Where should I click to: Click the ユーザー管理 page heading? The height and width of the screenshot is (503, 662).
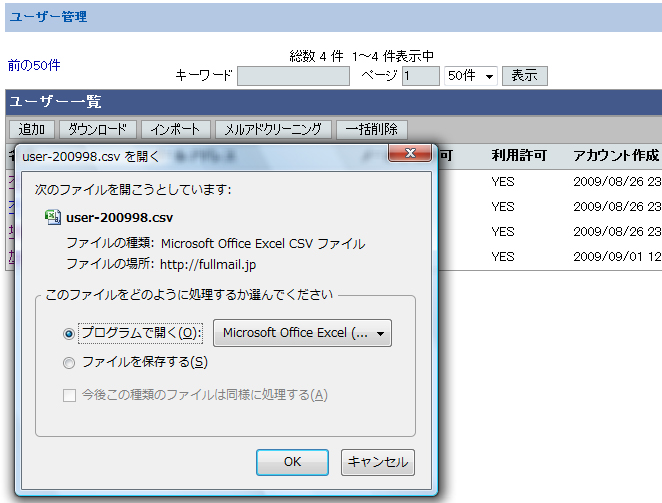49,17
